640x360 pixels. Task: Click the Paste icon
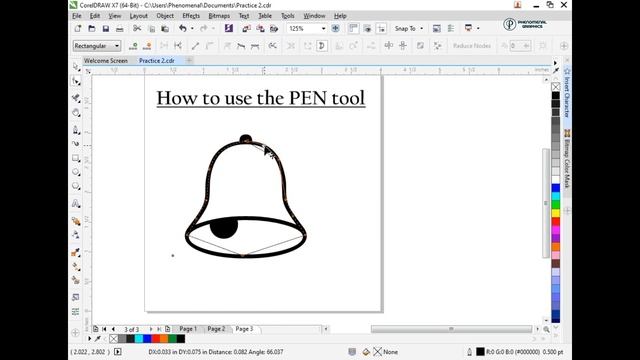point(165,29)
